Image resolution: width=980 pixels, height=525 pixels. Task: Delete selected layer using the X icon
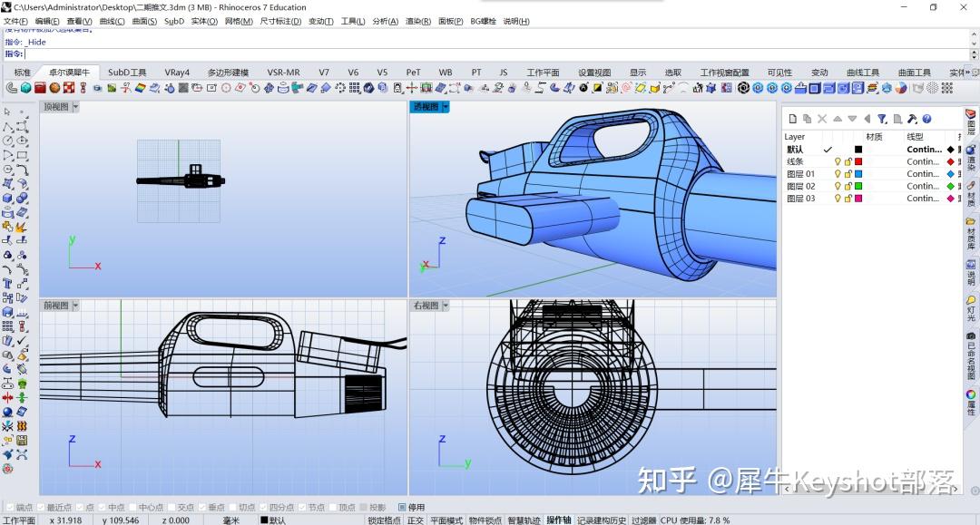[821, 119]
